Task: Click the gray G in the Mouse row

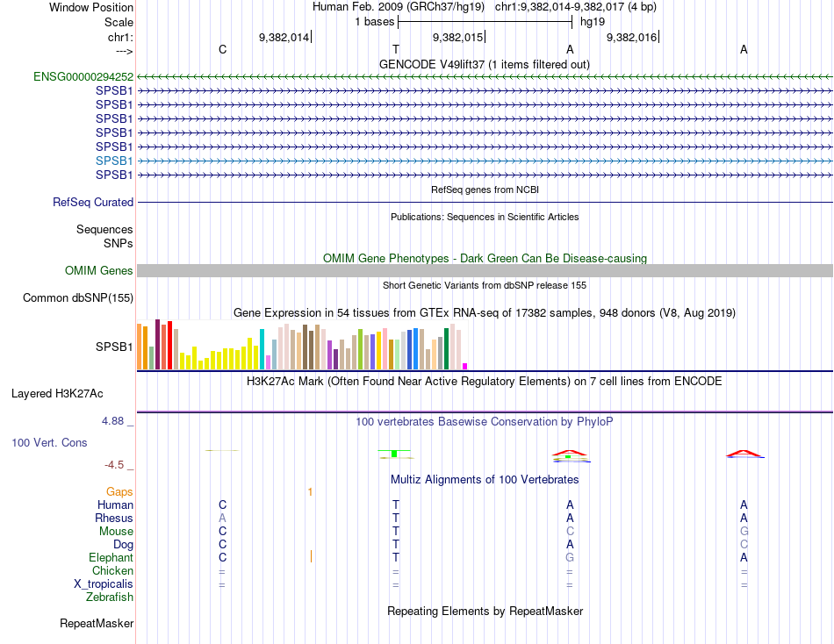Action: tap(744, 532)
